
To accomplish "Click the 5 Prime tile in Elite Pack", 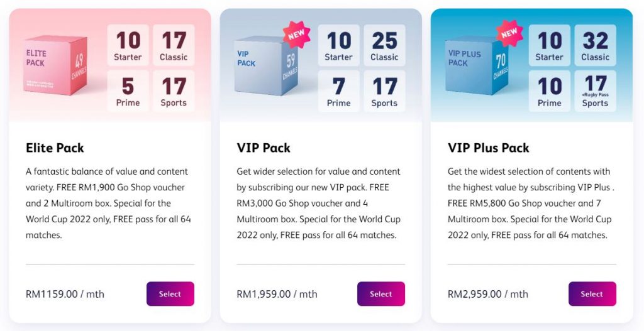I will pyautogui.click(x=128, y=91).
